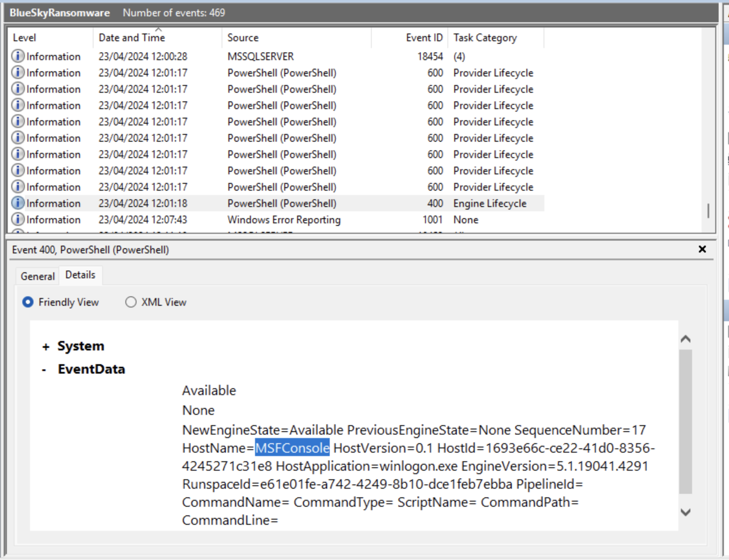Screen dimensions: 729x560
Task: Switch to the Details tab
Action: point(80,275)
